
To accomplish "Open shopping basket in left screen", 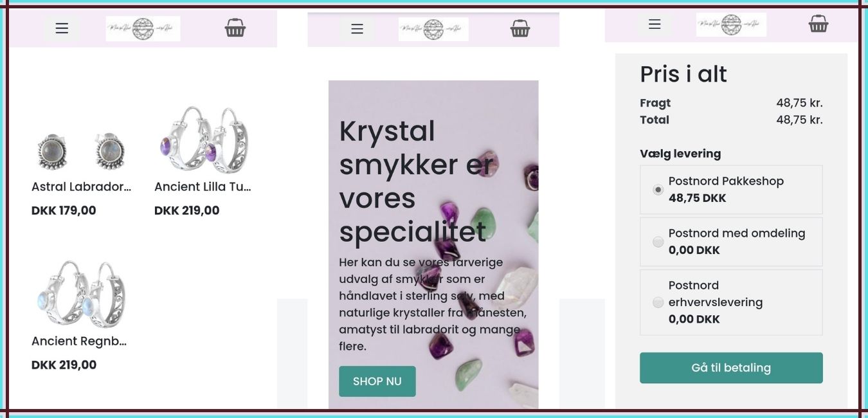I will pyautogui.click(x=235, y=28).
